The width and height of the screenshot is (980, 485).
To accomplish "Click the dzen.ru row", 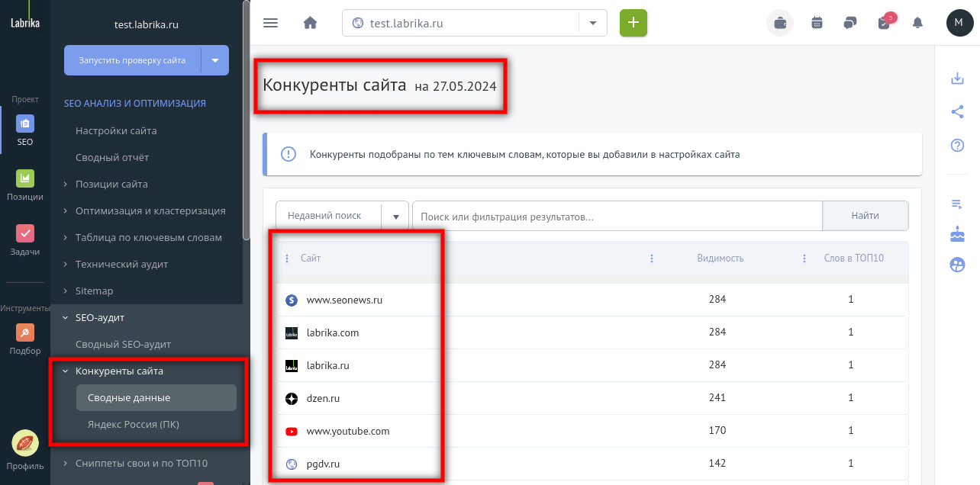I will point(592,399).
